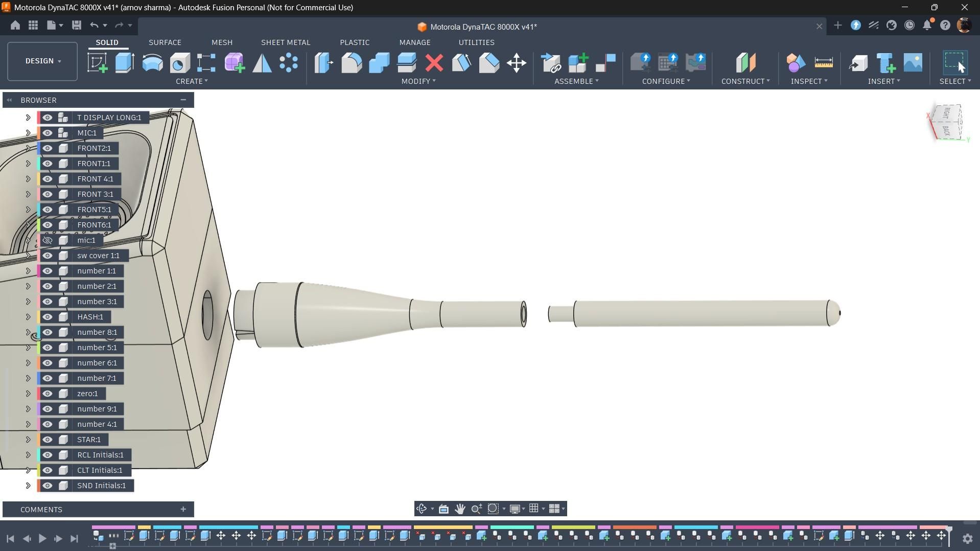The height and width of the screenshot is (551, 980).
Task: Click the red Delete icon
Action: tap(434, 63)
